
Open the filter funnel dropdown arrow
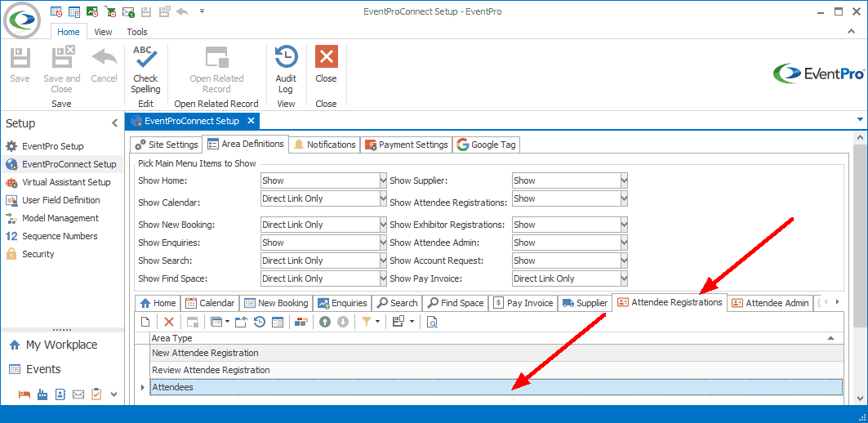[x=378, y=322]
